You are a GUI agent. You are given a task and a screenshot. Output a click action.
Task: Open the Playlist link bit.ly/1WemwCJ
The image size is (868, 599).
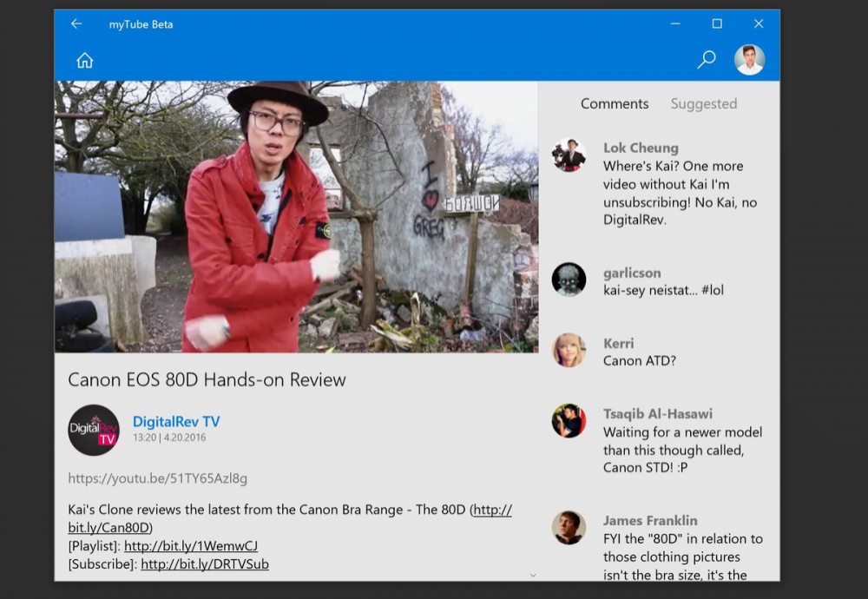(191, 546)
